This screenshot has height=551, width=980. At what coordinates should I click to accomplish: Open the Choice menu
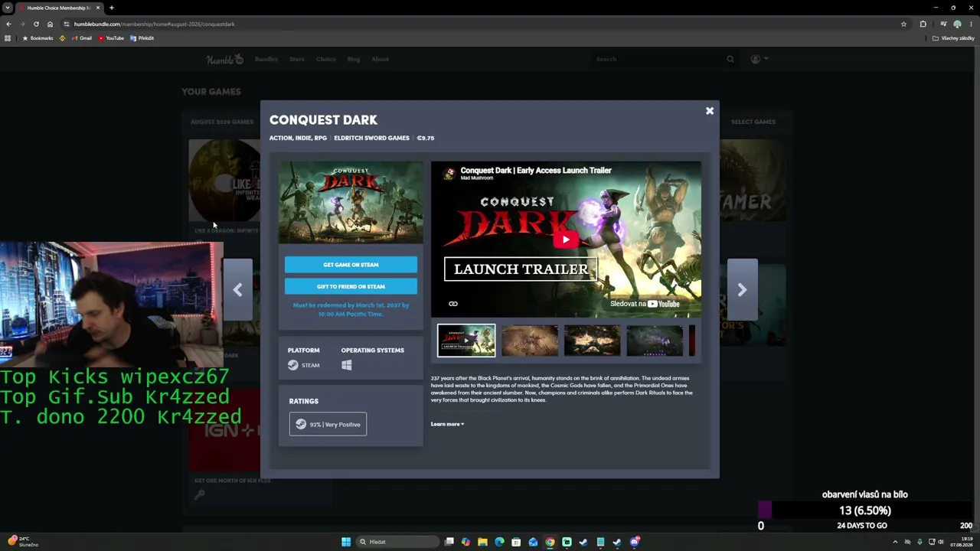(x=326, y=59)
